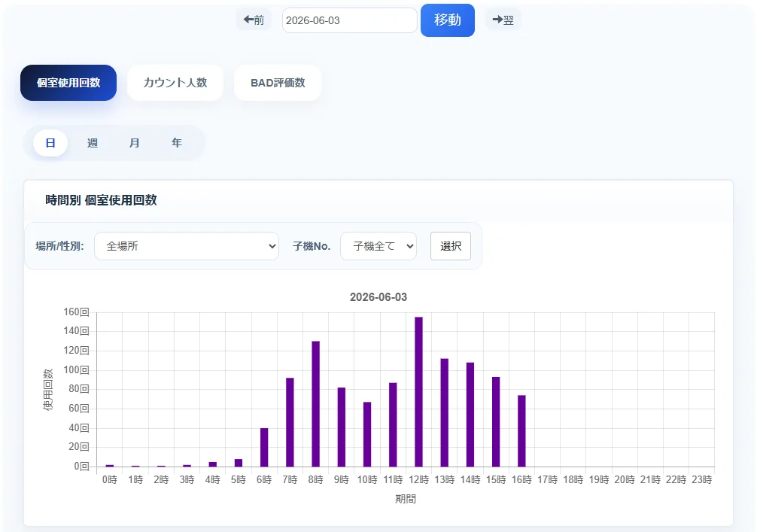Click the date field showing 2026-06-03
Screen dimensions: 757x532
[350, 20]
